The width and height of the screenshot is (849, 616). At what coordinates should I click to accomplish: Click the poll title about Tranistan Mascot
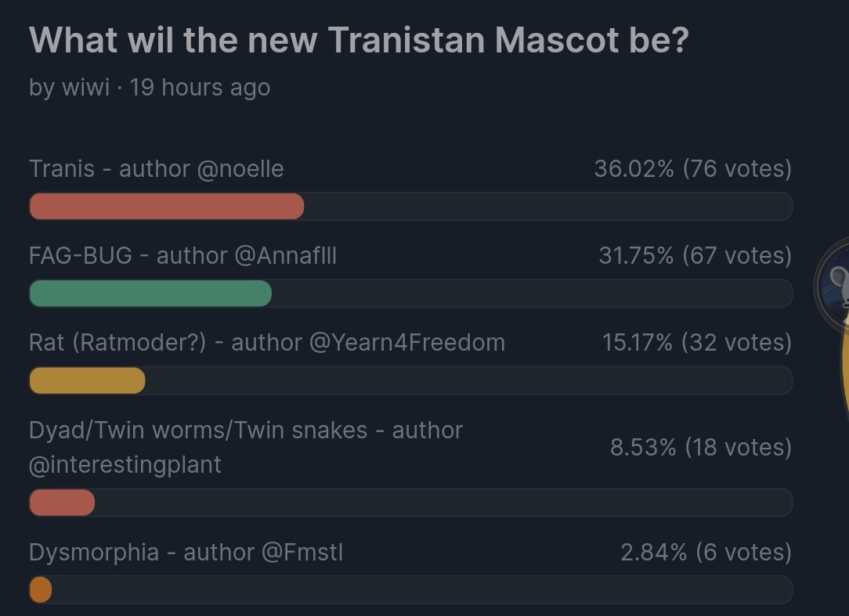pyautogui.click(x=358, y=40)
